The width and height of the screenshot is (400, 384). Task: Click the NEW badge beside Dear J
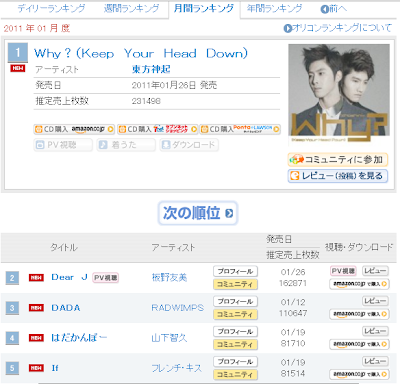point(36,277)
